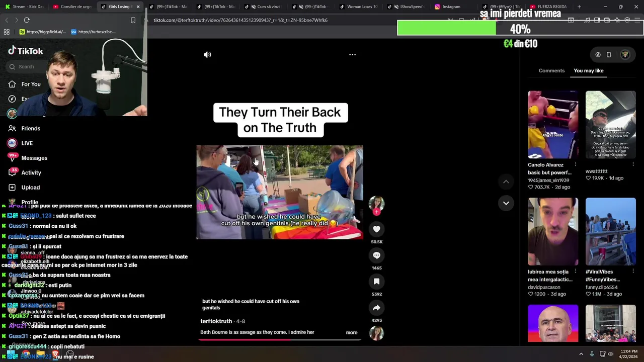Click 1945james_vin1939 author name
The image size is (644, 362).
click(x=548, y=180)
